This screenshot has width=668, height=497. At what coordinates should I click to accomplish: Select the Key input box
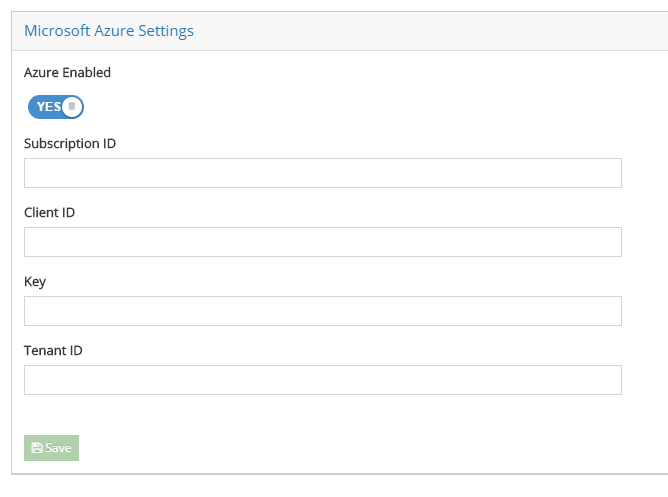pyautogui.click(x=322, y=311)
